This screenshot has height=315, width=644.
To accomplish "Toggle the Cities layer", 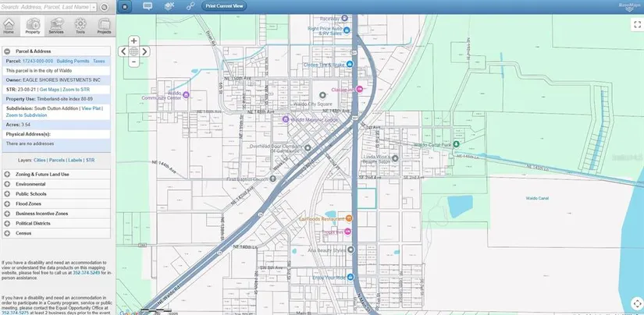I will (x=39, y=159).
